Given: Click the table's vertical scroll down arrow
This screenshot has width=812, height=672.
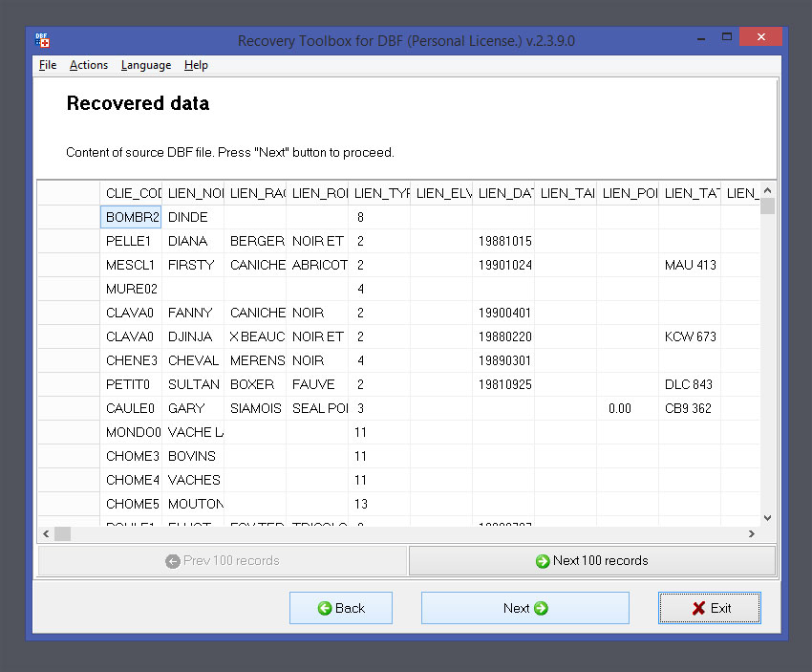Looking at the screenshot, I should (767, 518).
